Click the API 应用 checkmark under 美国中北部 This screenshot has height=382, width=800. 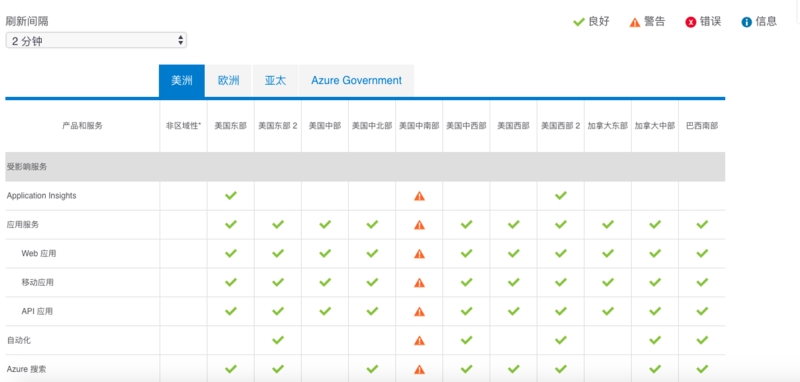[372, 311]
